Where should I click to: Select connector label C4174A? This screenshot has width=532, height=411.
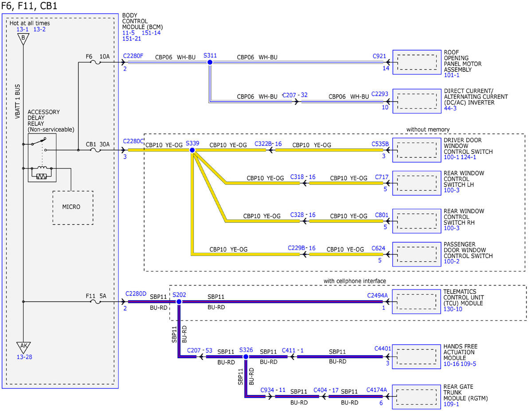tap(377, 390)
